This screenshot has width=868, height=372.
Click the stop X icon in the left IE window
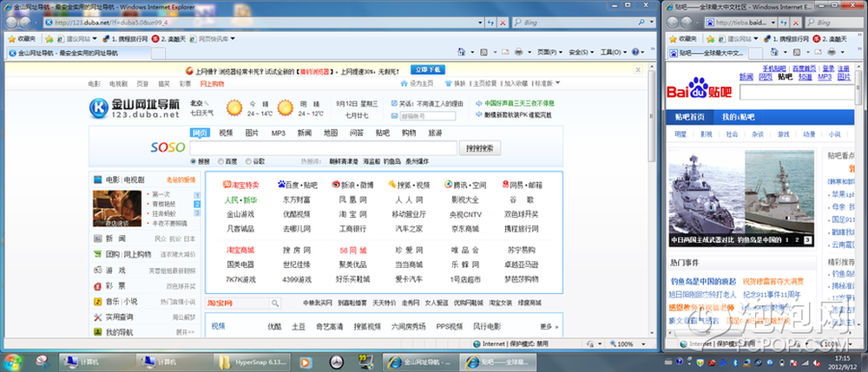pos(502,23)
